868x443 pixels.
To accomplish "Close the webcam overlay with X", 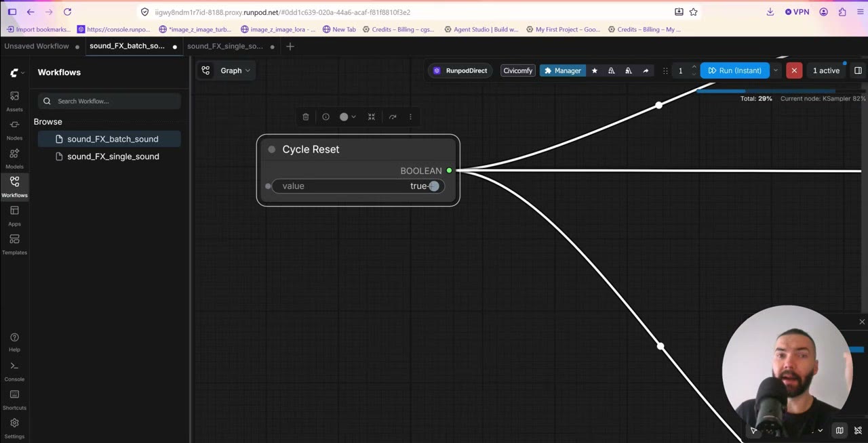I will [x=862, y=322].
